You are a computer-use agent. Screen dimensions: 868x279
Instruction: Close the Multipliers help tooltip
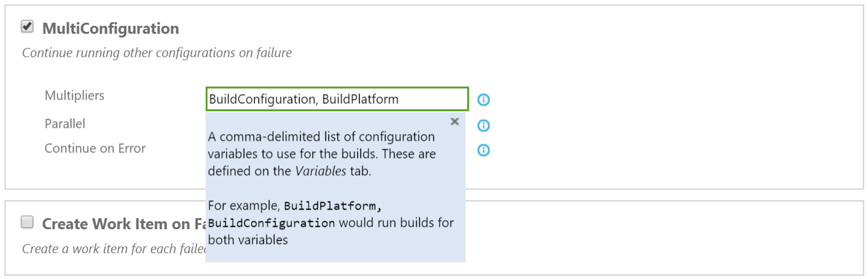[455, 121]
